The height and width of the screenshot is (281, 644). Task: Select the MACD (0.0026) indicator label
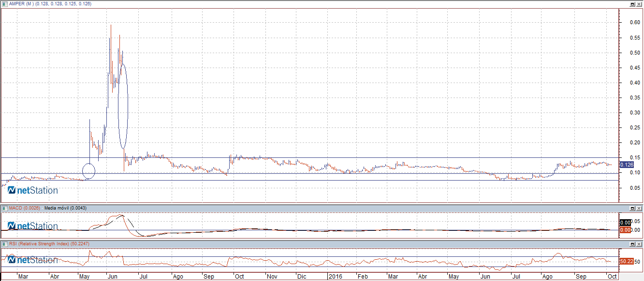25,208
